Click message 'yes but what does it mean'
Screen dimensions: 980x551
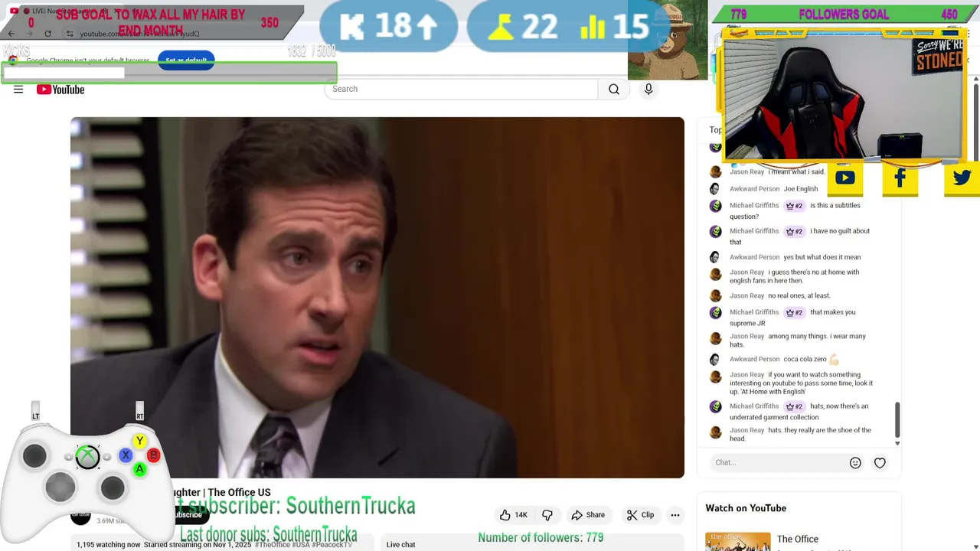click(x=822, y=257)
